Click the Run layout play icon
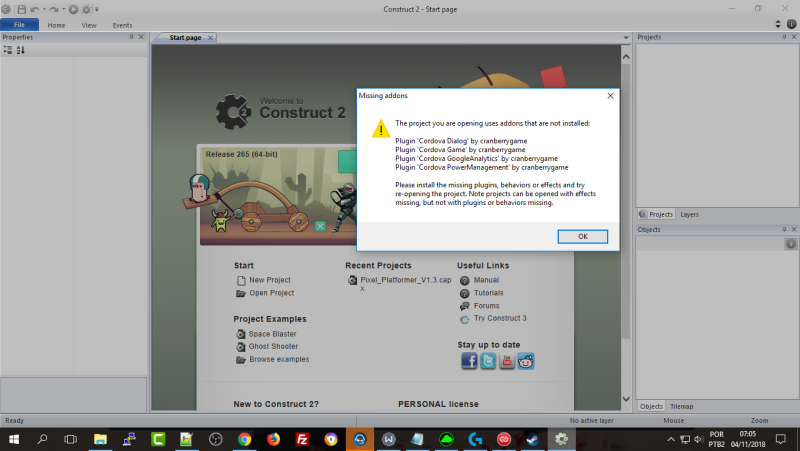 pos(73,9)
